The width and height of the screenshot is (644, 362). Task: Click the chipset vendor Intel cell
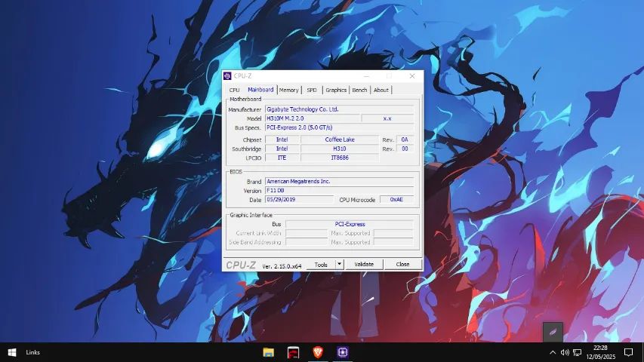pyautogui.click(x=282, y=140)
